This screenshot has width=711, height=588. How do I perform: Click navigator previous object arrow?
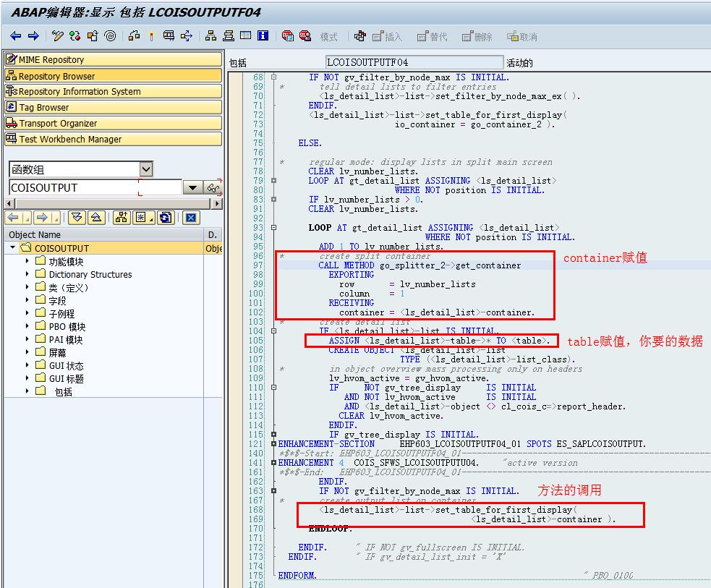coord(13,218)
